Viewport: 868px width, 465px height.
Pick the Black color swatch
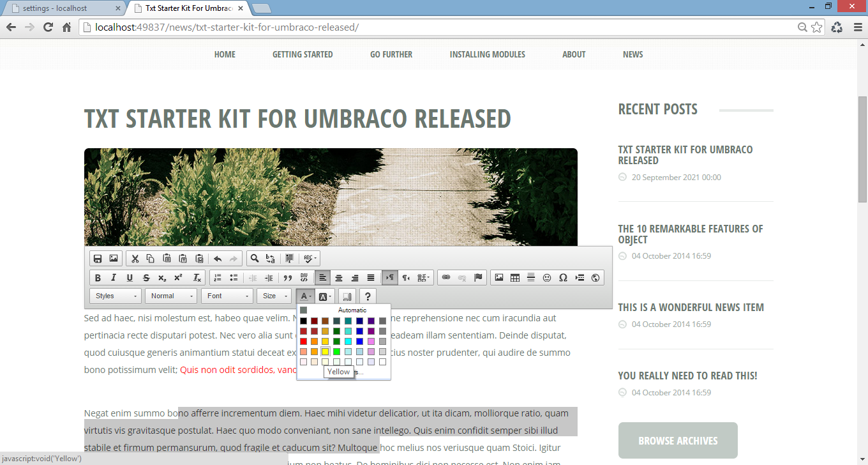tap(304, 321)
